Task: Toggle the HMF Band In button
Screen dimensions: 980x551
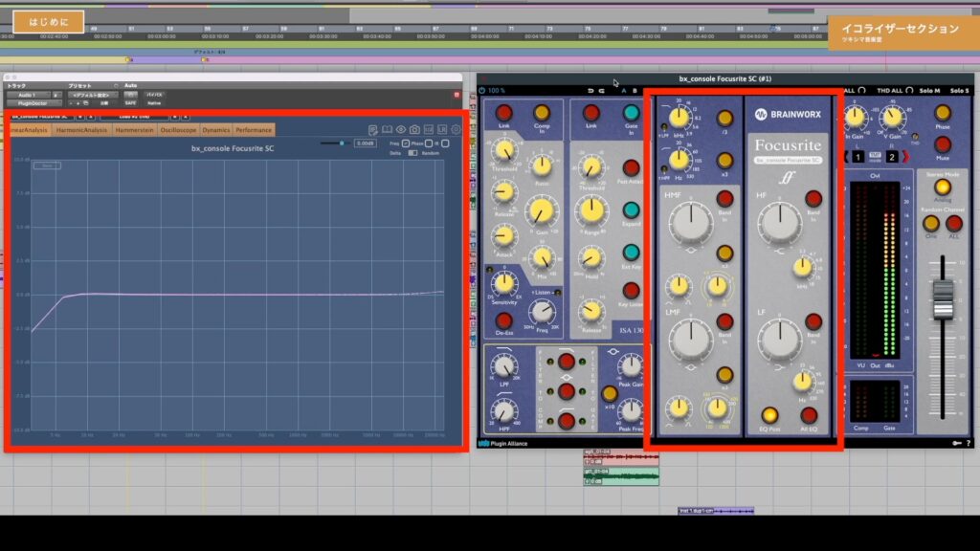Action: [724, 199]
